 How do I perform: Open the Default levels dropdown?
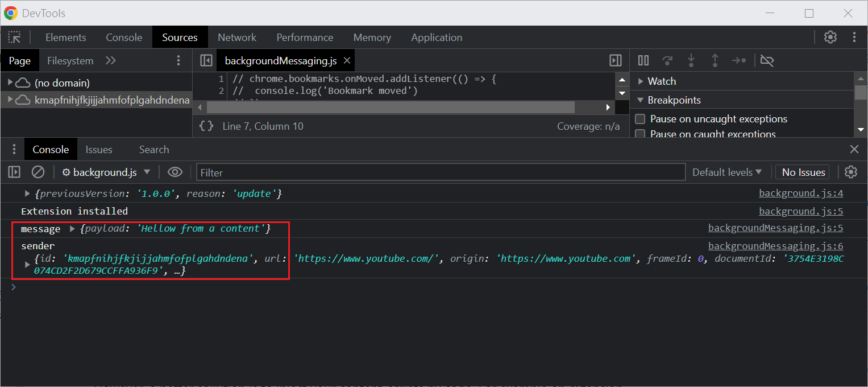point(726,172)
